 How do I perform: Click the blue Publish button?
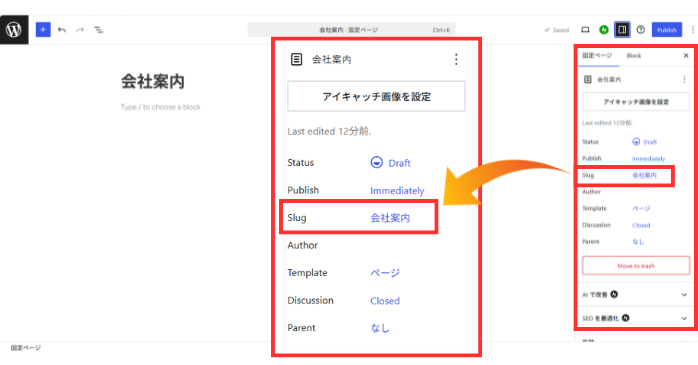tap(667, 30)
